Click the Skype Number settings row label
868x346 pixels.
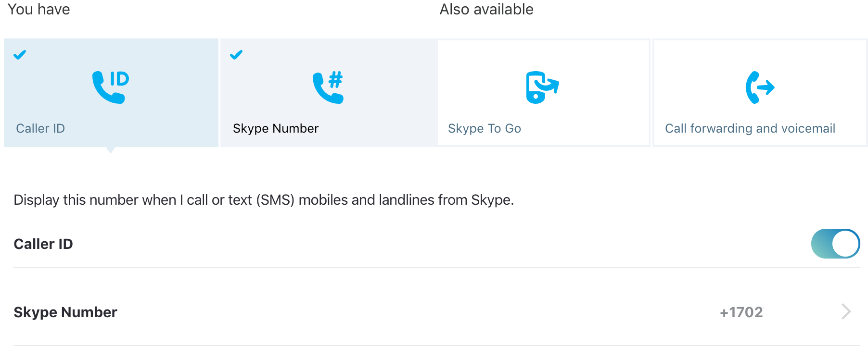[65, 312]
